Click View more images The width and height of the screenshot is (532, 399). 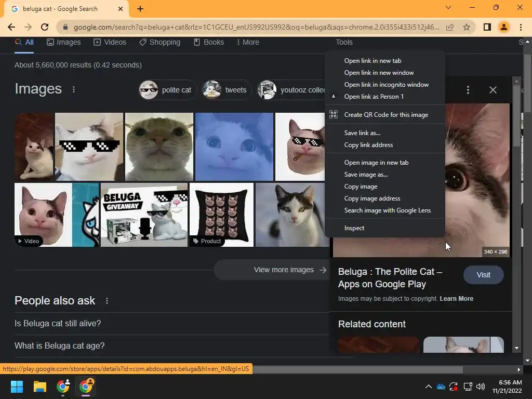pos(272,270)
